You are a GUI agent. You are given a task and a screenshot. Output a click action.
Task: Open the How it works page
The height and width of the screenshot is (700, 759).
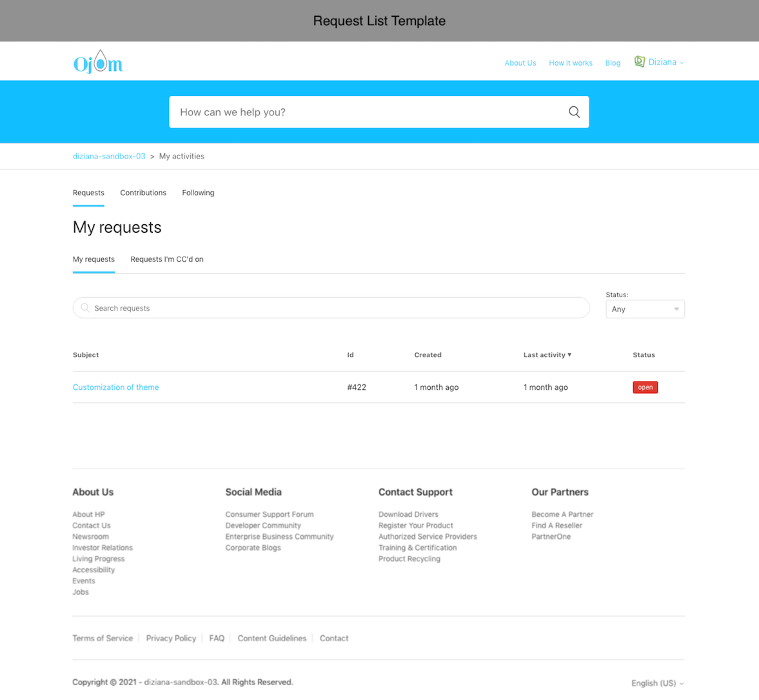pyautogui.click(x=570, y=63)
